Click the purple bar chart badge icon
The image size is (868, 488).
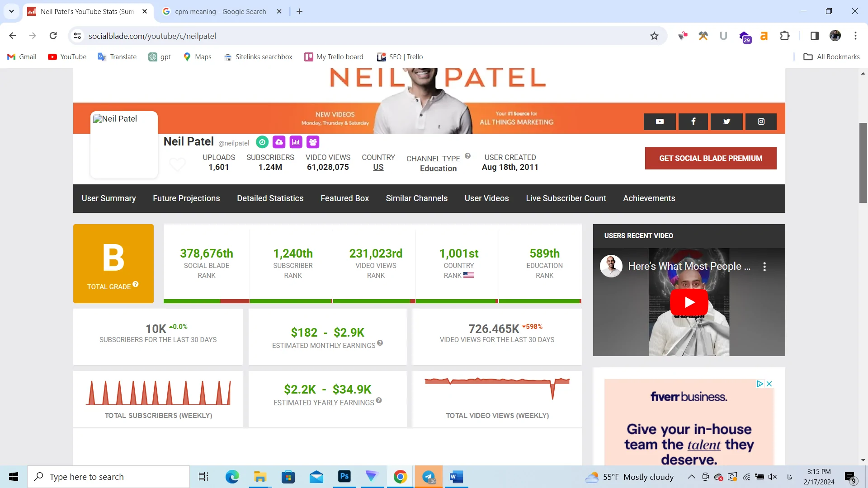coord(296,142)
